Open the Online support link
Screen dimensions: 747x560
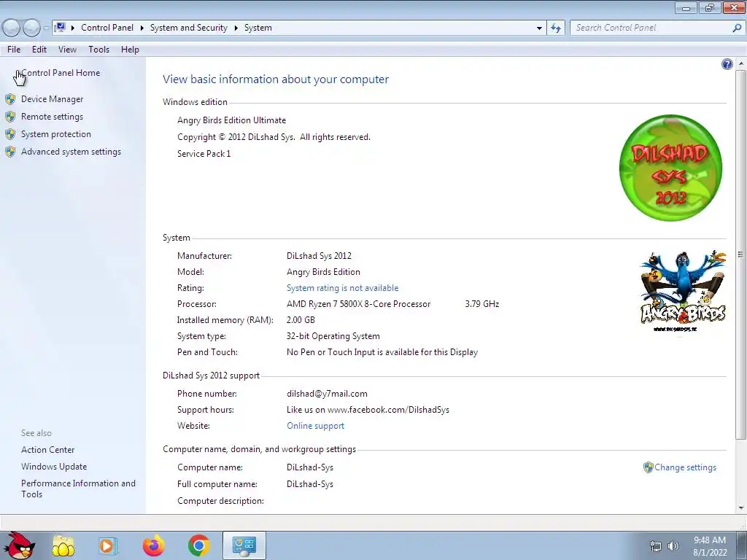[315, 426]
